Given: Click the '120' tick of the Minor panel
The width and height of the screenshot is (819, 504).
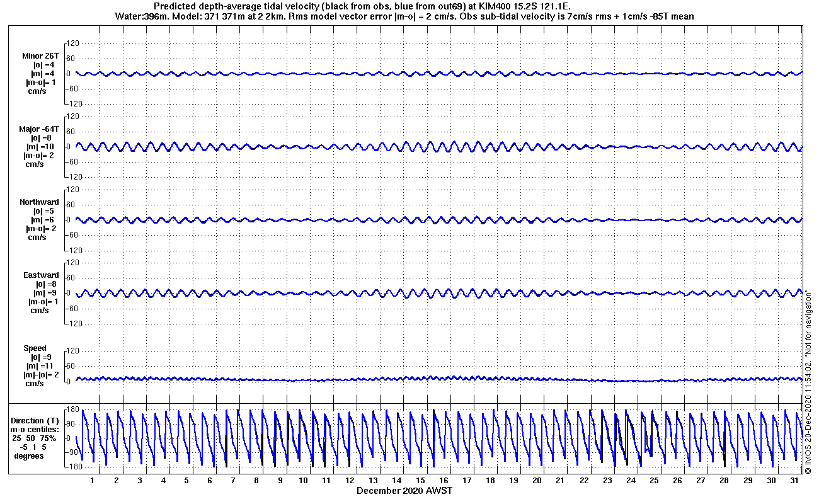Looking at the screenshot, I should click(x=72, y=43).
